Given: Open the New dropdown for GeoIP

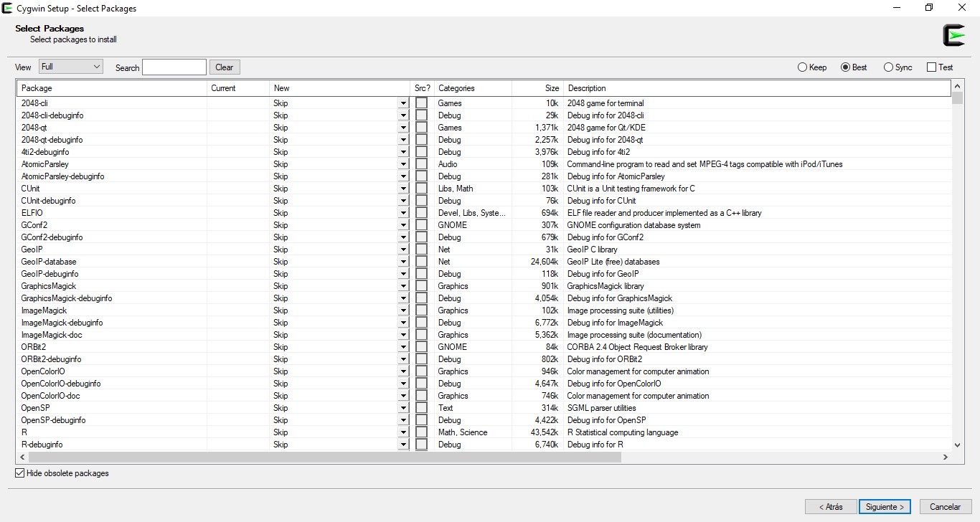Looking at the screenshot, I should click(402, 250).
